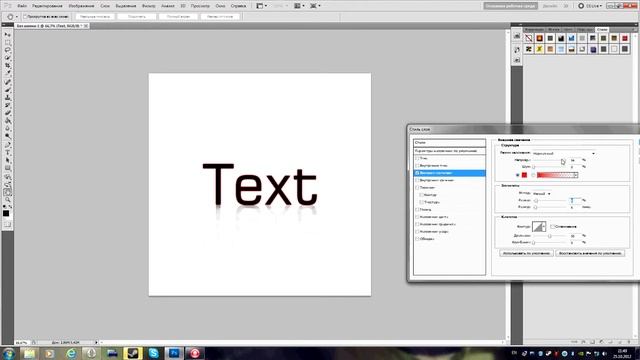The width and height of the screenshot is (640, 360).
Task: Open the blend mode dropdown in Structure
Action: (564, 153)
